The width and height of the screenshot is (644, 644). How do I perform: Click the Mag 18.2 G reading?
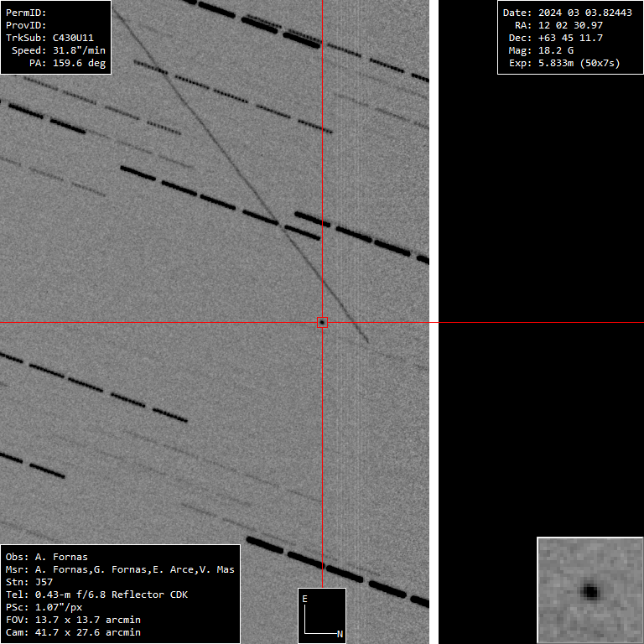[x=541, y=50]
